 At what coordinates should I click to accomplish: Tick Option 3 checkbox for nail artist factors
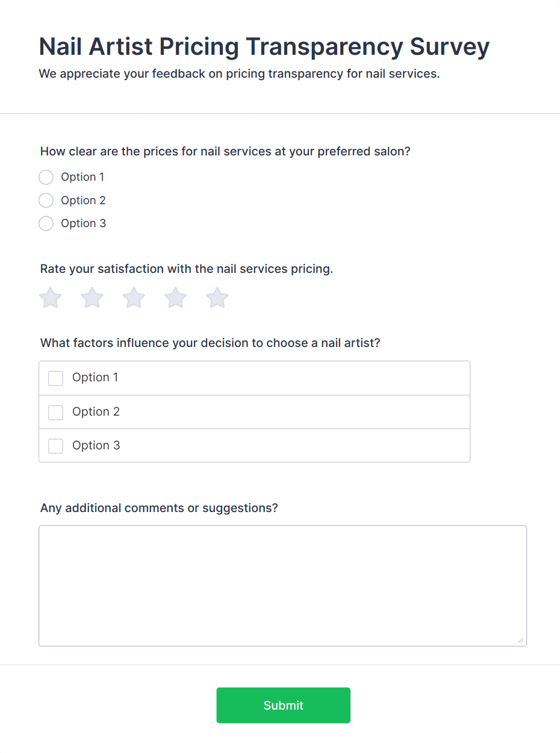[x=55, y=446]
